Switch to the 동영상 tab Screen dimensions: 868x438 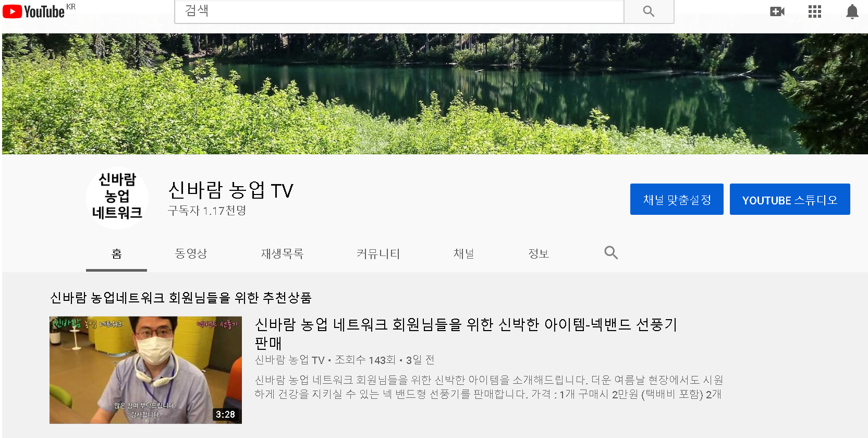[x=191, y=254]
